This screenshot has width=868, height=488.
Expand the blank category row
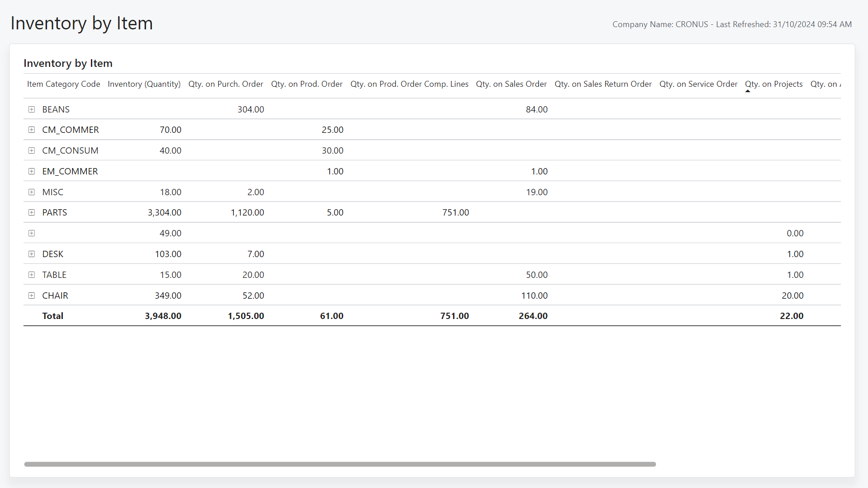point(32,233)
